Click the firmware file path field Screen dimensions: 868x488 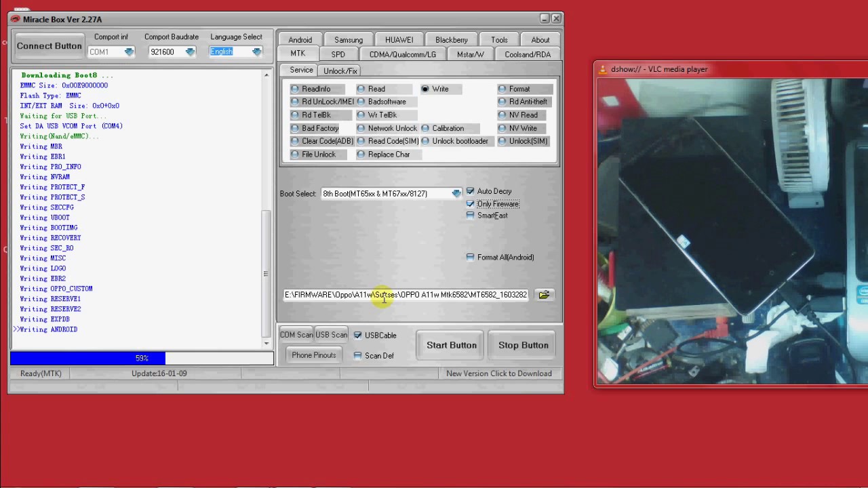407,295
